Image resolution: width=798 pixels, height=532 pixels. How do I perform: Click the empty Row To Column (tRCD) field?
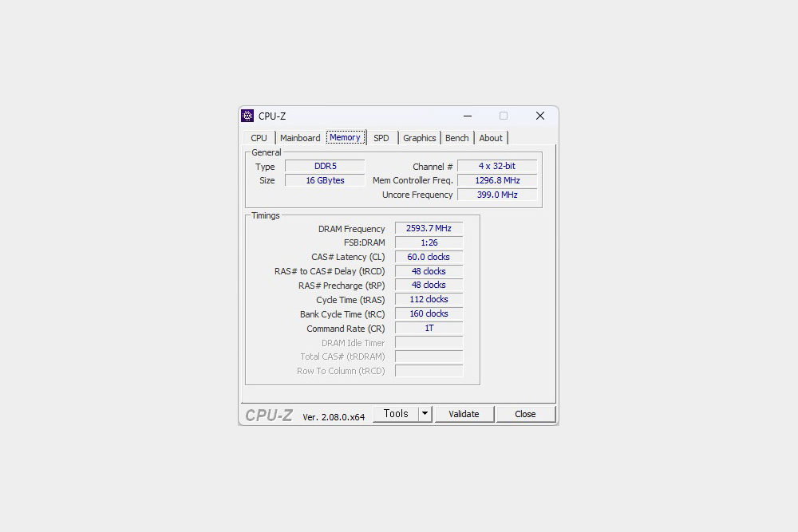tap(429, 371)
